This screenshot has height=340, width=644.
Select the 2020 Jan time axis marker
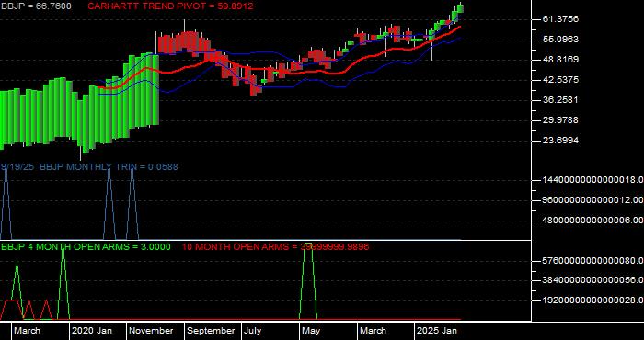click(92, 331)
